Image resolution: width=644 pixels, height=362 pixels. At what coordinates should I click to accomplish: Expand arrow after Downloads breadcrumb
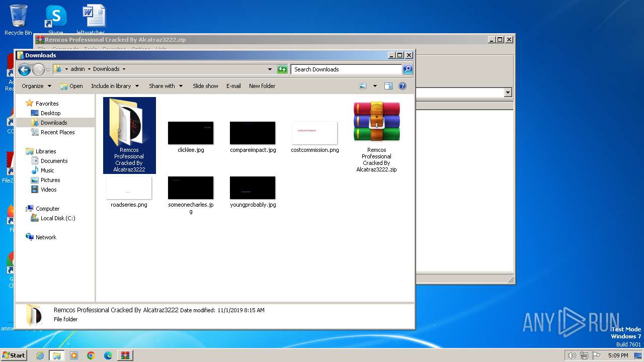(124, 69)
